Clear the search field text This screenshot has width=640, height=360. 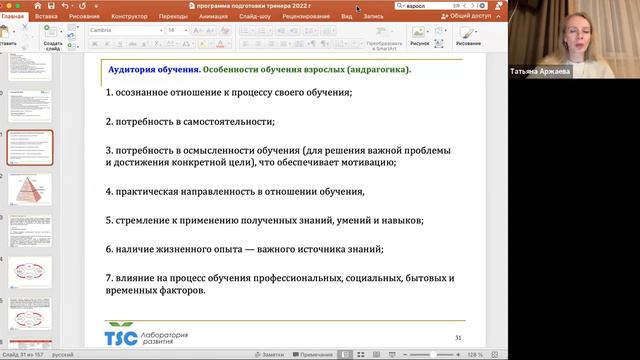482,6
